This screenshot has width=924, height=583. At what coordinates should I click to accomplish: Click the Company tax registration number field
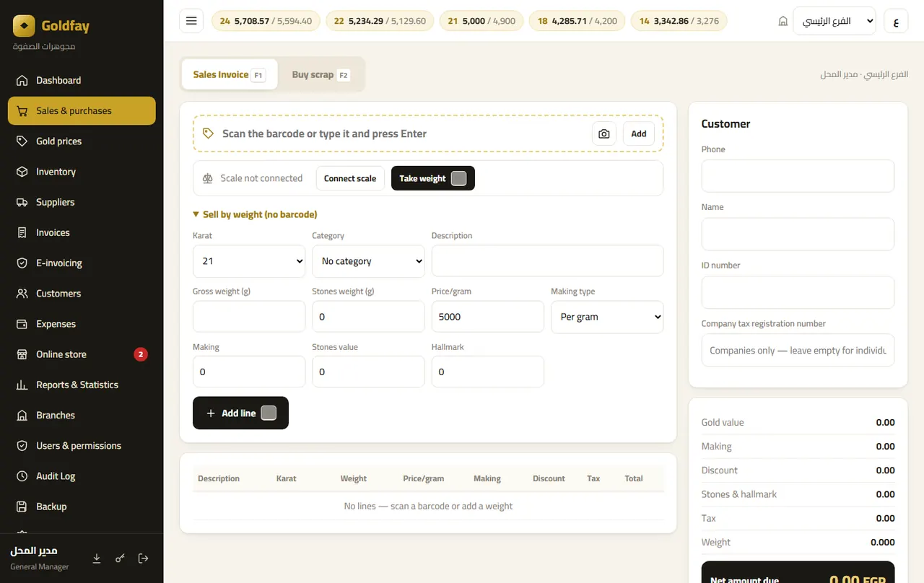click(798, 350)
